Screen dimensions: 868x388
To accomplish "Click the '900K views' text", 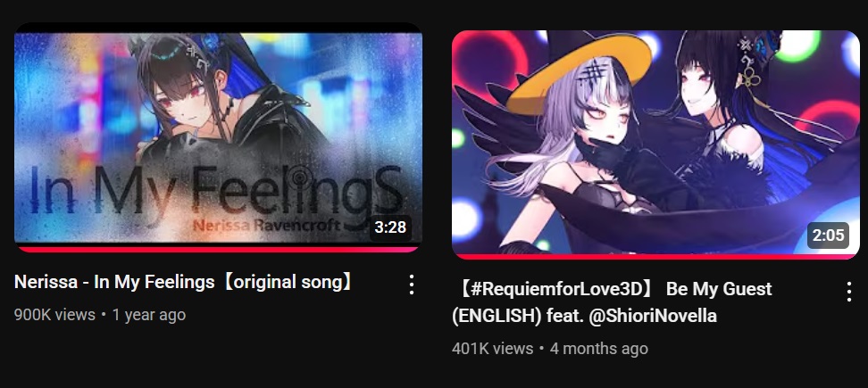I will pyautogui.click(x=54, y=315).
